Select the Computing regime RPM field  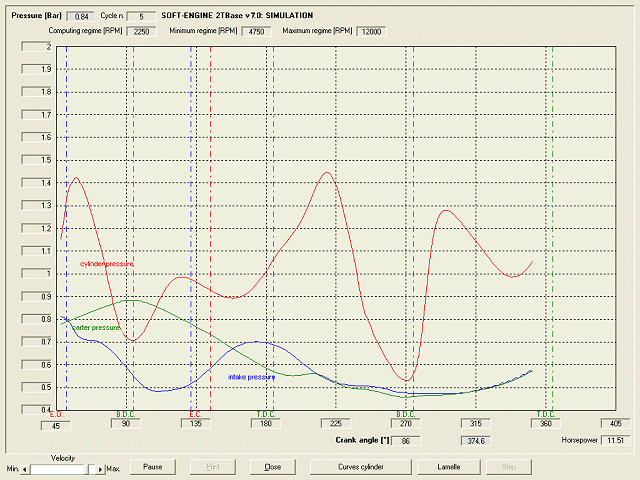(141, 31)
